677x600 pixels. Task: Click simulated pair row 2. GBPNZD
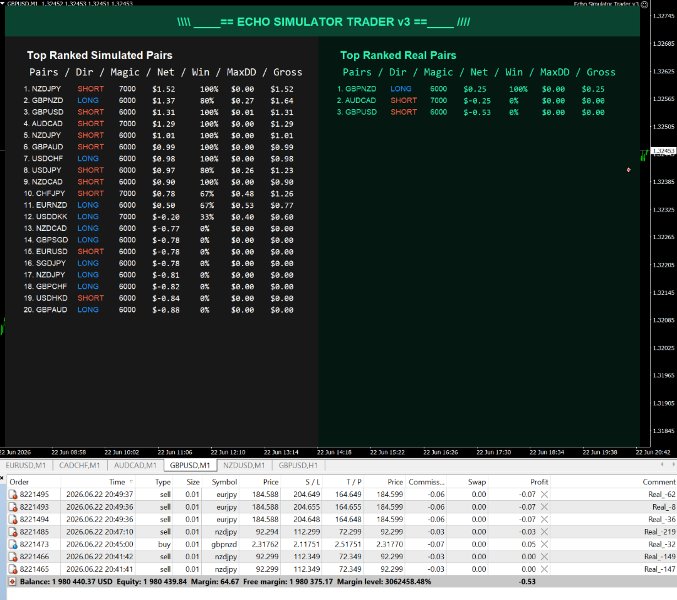click(158, 101)
